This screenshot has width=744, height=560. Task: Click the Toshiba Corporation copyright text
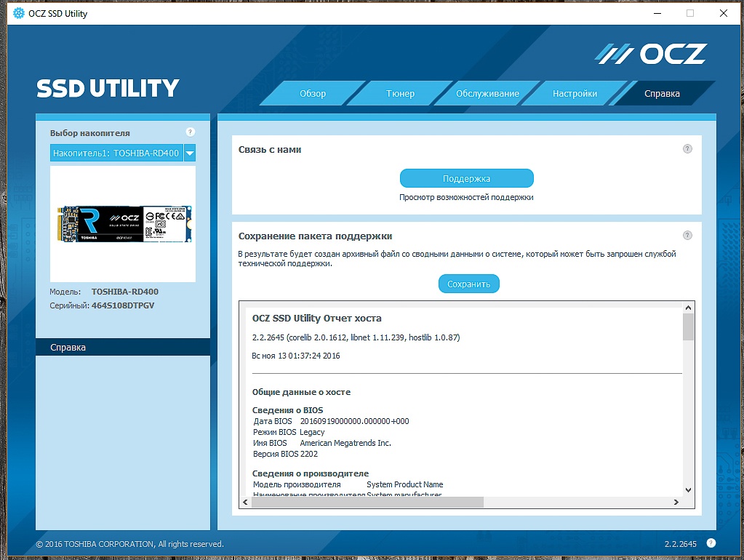pyautogui.click(x=129, y=544)
